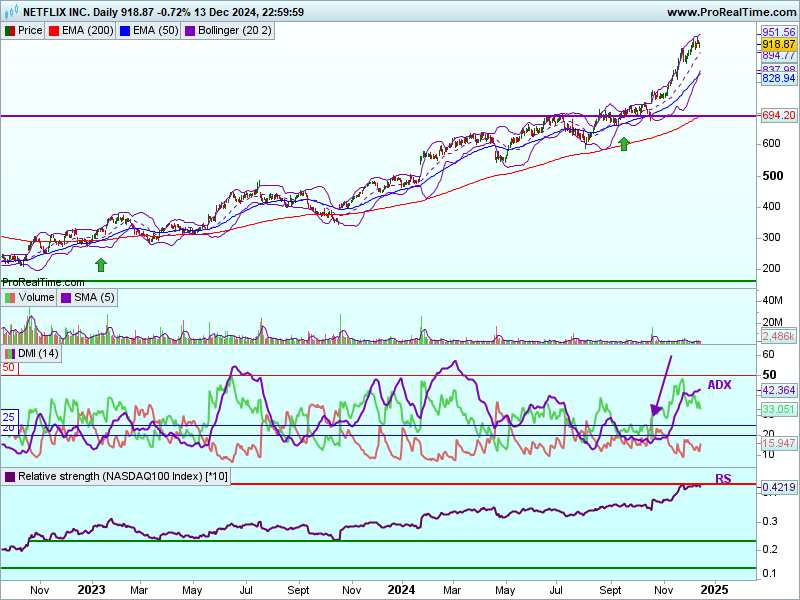Open the SMA (5) legend button

(x=87, y=297)
